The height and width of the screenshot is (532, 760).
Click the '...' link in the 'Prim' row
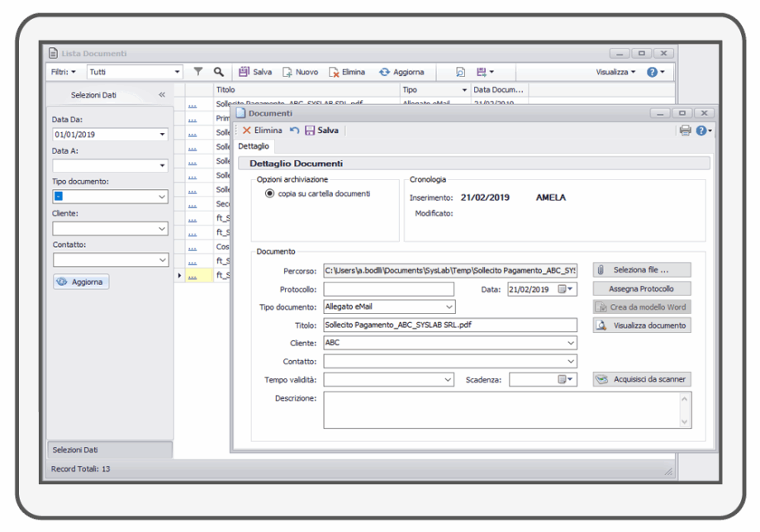pos(192,119)
